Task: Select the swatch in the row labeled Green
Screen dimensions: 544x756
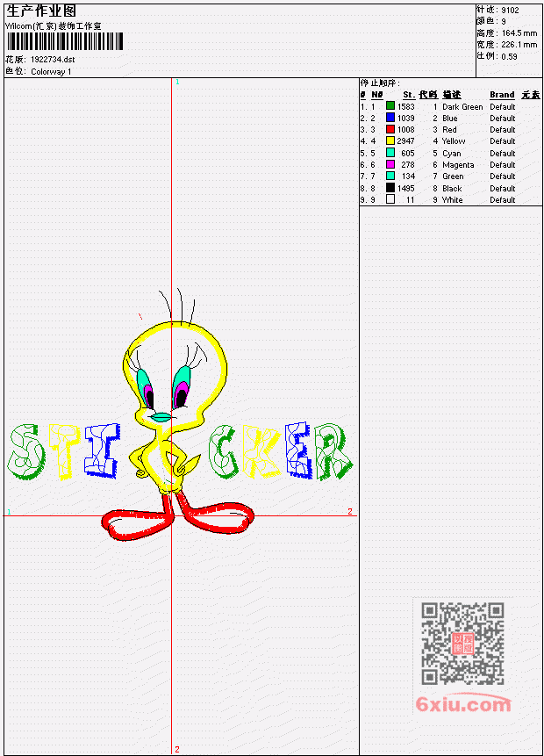Action: coord(390,176)
